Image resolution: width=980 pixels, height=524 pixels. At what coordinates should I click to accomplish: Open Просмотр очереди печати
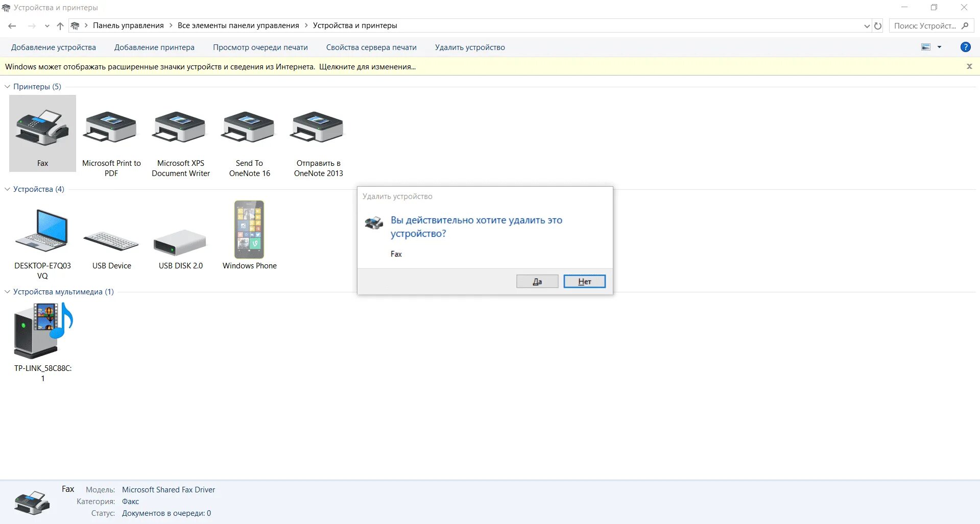pos(260,47)
